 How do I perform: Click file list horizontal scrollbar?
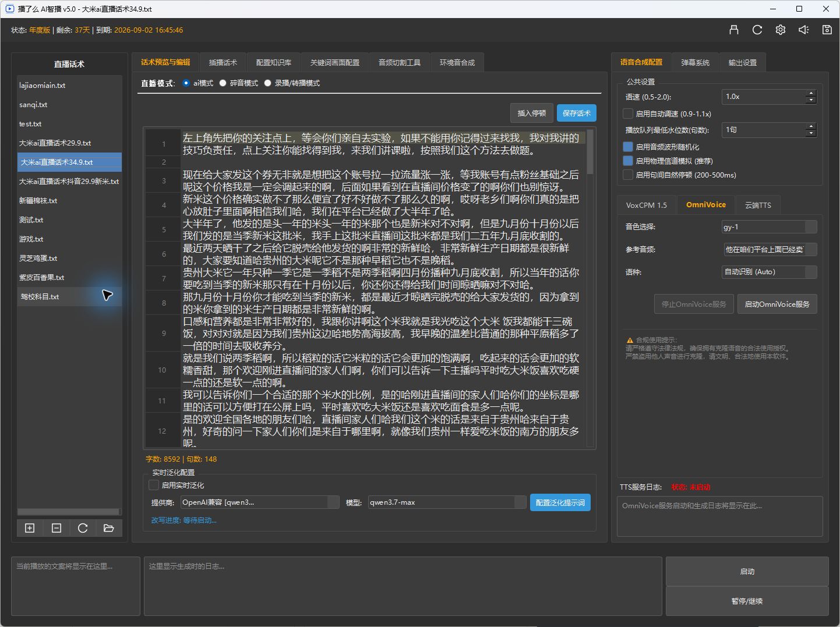point(69,512)
